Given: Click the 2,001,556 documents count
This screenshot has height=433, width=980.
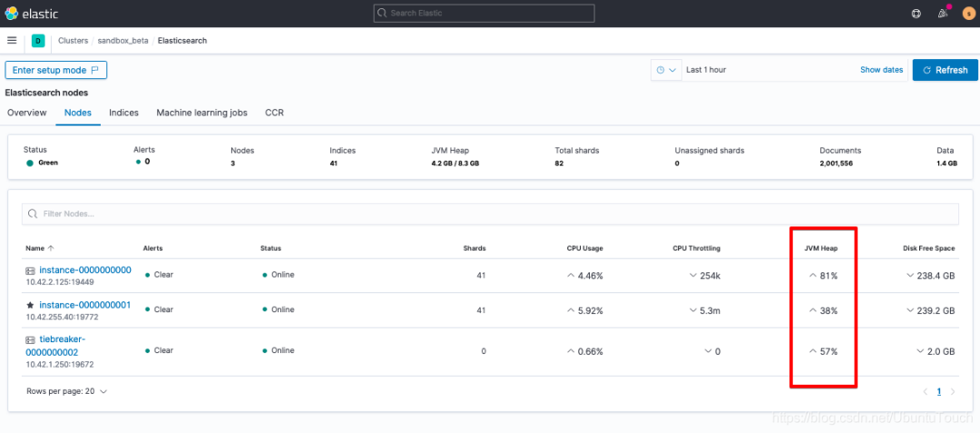Looking at the screenshot, I should 837,162.
